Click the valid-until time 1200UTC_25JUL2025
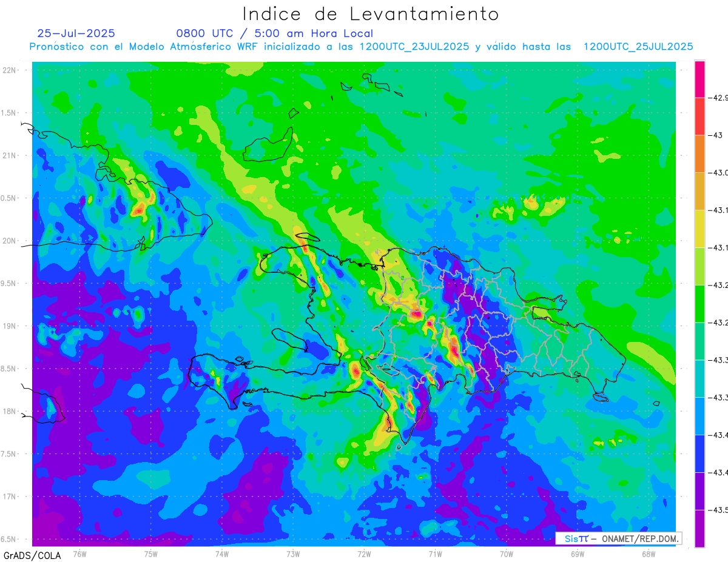 (638, 47)
